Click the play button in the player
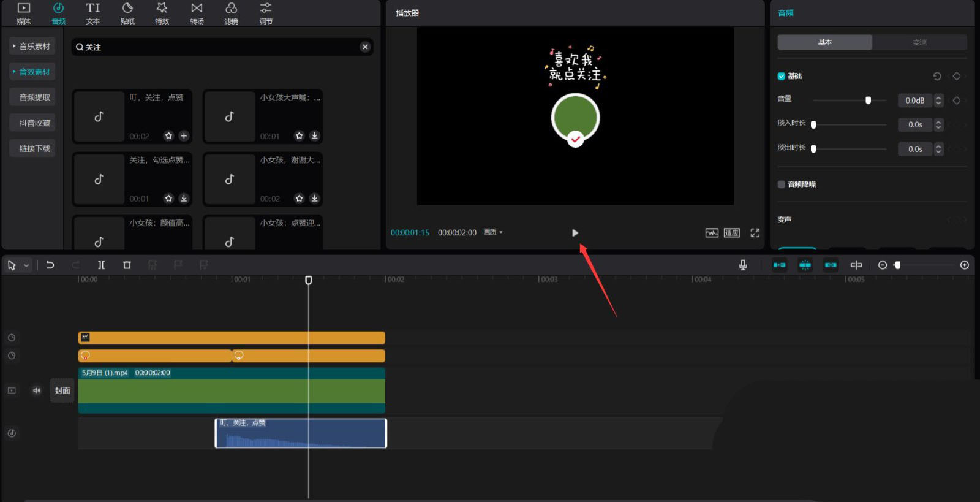The width and height of the screenshot is (980, 502). [575, 233]
